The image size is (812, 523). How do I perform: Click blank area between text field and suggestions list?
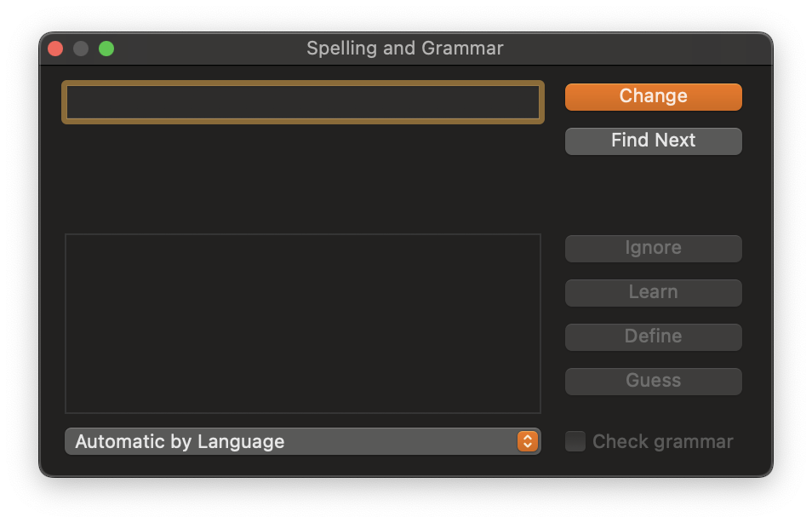point(302,178)
